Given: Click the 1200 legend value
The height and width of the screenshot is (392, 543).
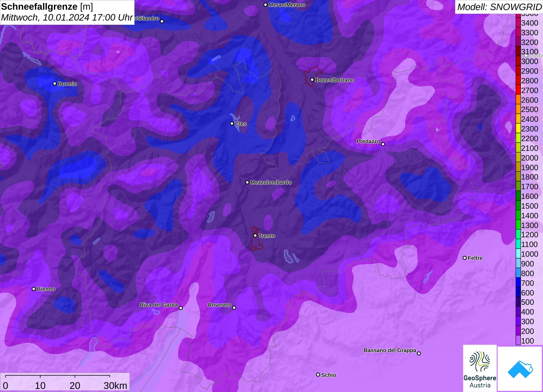Looking at the screenshot, I should click(530, 235).
